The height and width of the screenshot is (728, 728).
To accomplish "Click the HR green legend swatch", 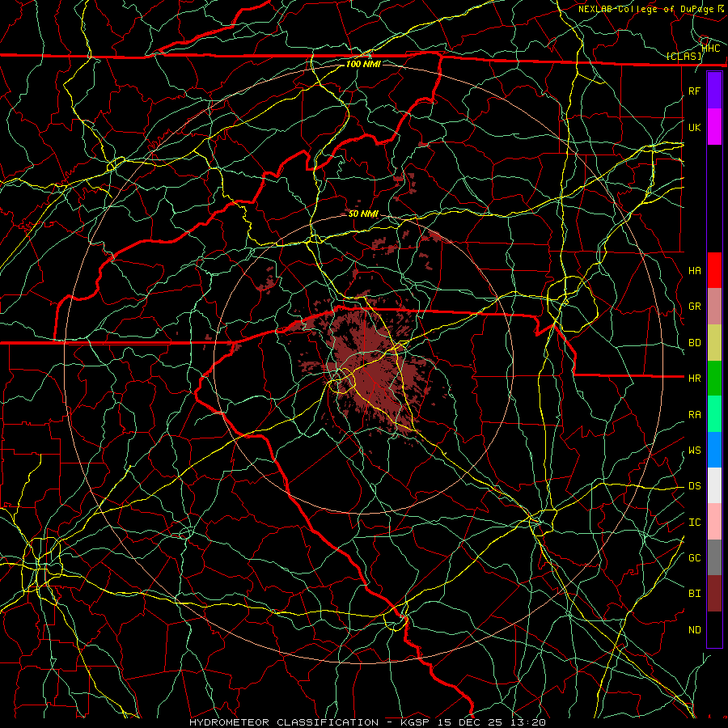I will pyautogui.click(x=714, y=379).
